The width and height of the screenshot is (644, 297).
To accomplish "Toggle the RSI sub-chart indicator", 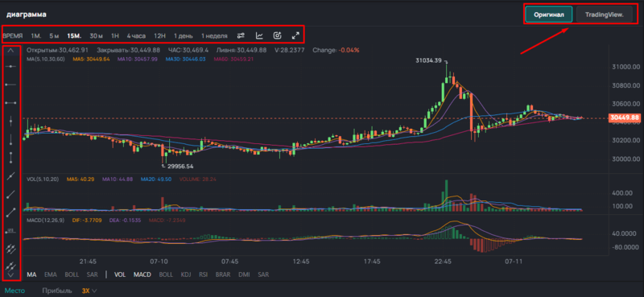I will 204,274.
